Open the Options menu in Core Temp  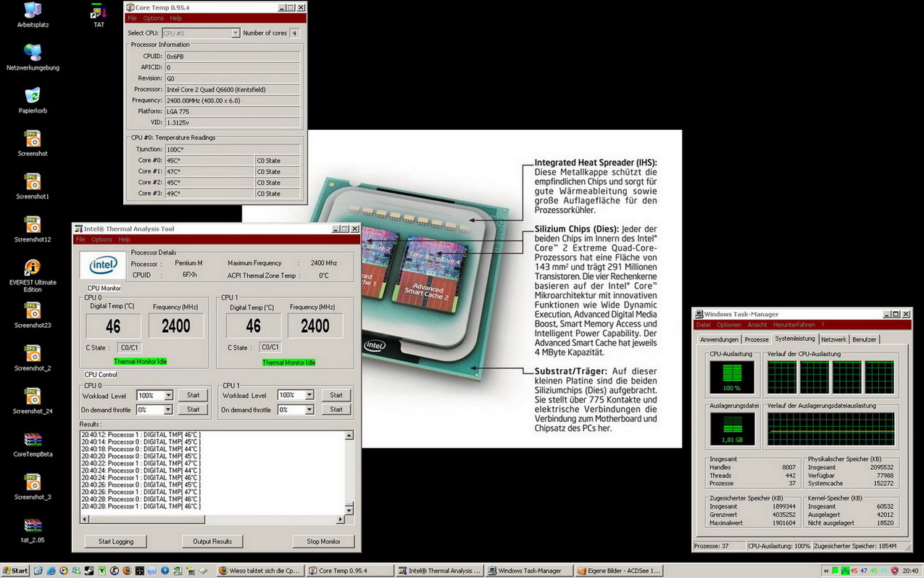153,18
